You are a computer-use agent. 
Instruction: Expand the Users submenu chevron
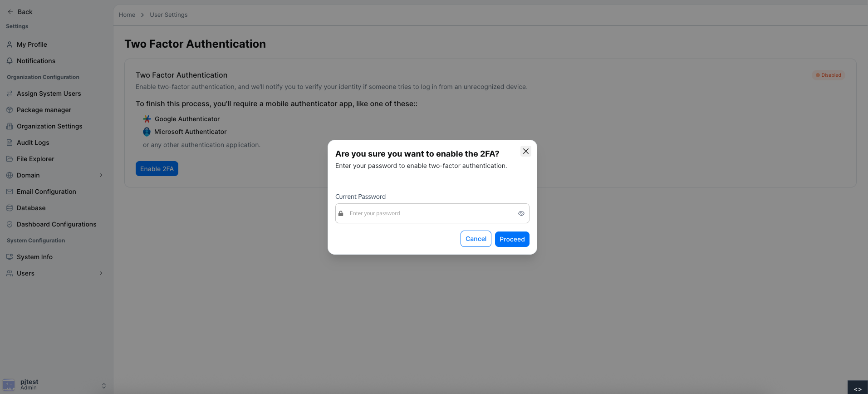coord(101,273)
